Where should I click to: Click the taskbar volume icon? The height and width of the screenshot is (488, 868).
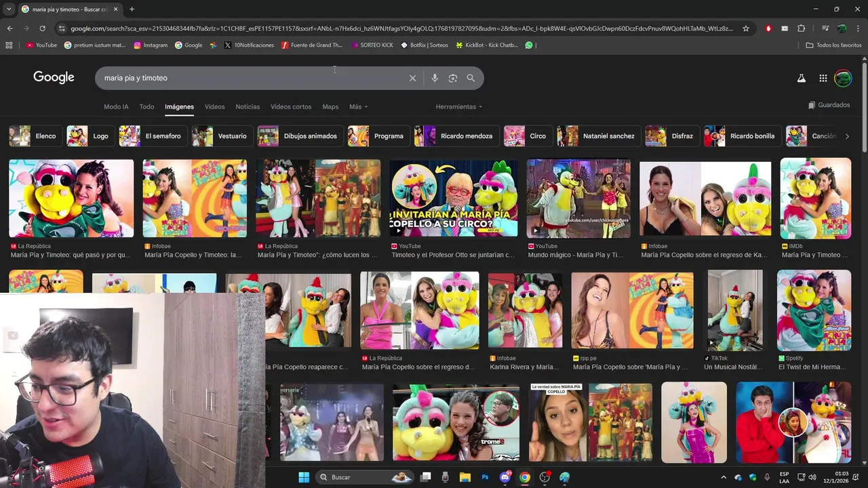click(x=812, y=477)
